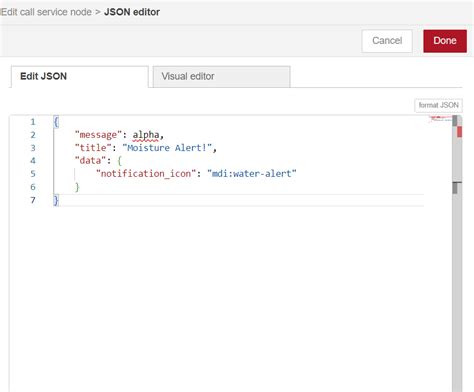474x392 pixels.
Task: Click the code minimap preview
Action: point(440,119)
